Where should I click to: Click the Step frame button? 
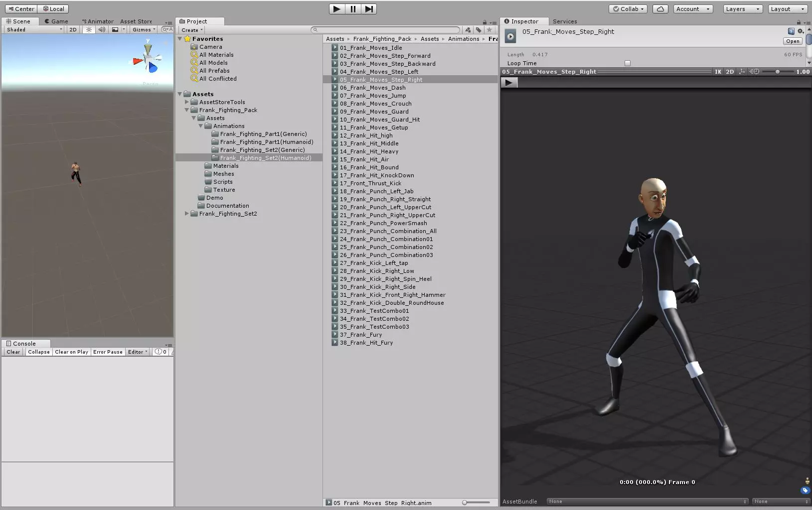(369, 9)
